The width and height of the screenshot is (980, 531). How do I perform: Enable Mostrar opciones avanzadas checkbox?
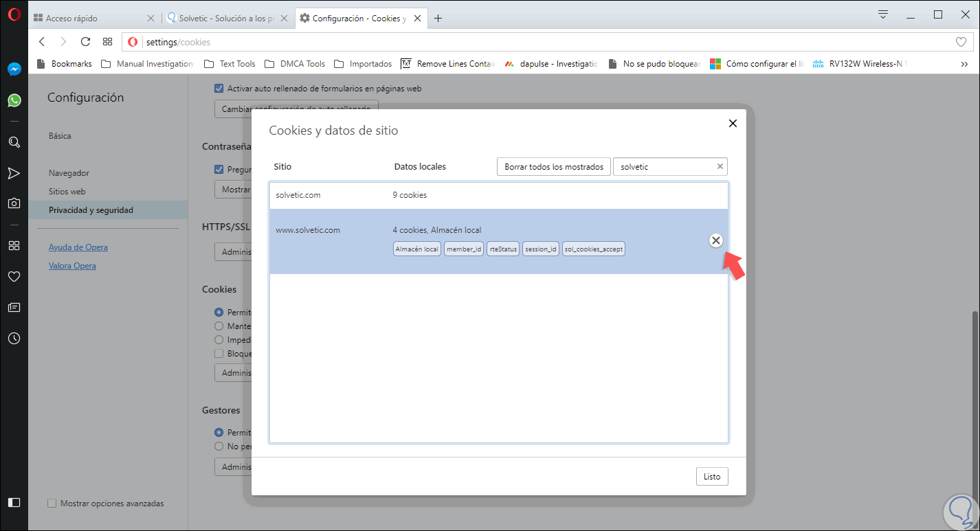point(52,504)
